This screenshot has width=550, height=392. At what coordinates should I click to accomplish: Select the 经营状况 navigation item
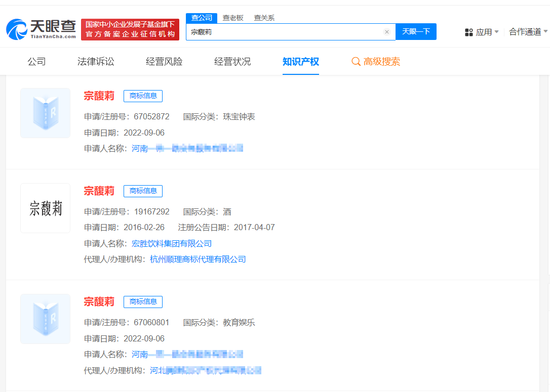232,61
